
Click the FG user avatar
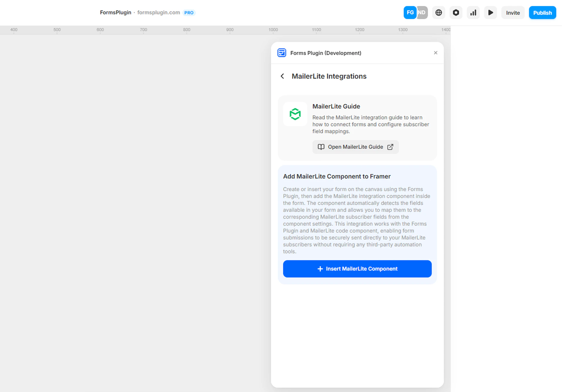coord(410,13)
